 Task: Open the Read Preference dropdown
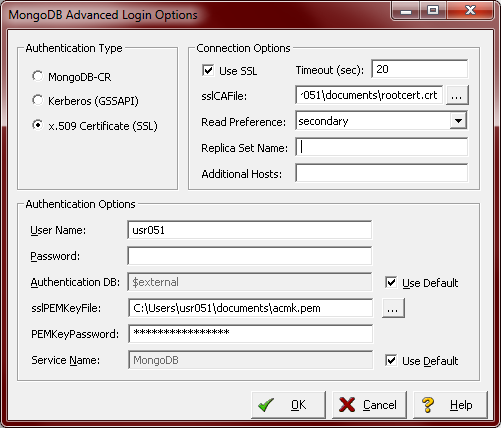tap(458, 121)
